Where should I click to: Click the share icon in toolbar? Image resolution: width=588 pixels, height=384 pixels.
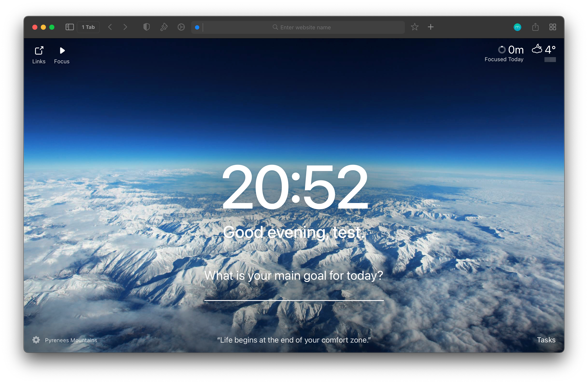(x=535, y=27)
